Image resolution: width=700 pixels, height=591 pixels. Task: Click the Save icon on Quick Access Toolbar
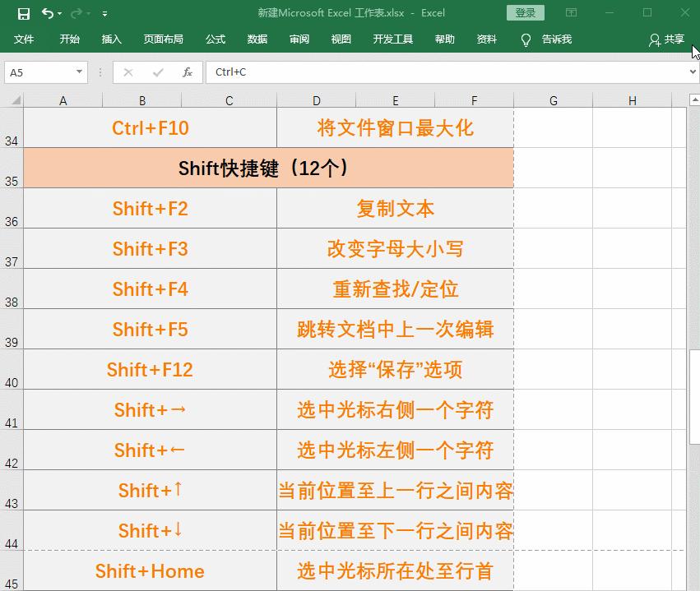[22, 13]
